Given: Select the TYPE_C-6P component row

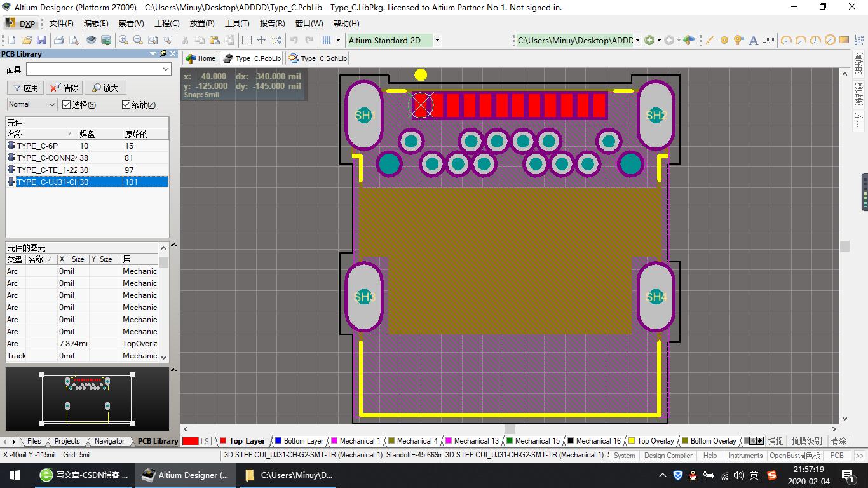Looking at the screenshot, I should click(87, 146).
